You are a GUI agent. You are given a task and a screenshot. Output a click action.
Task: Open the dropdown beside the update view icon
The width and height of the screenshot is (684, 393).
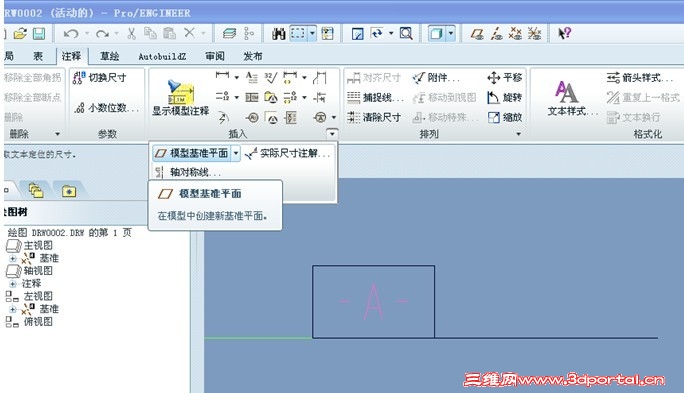click(391, 33)
